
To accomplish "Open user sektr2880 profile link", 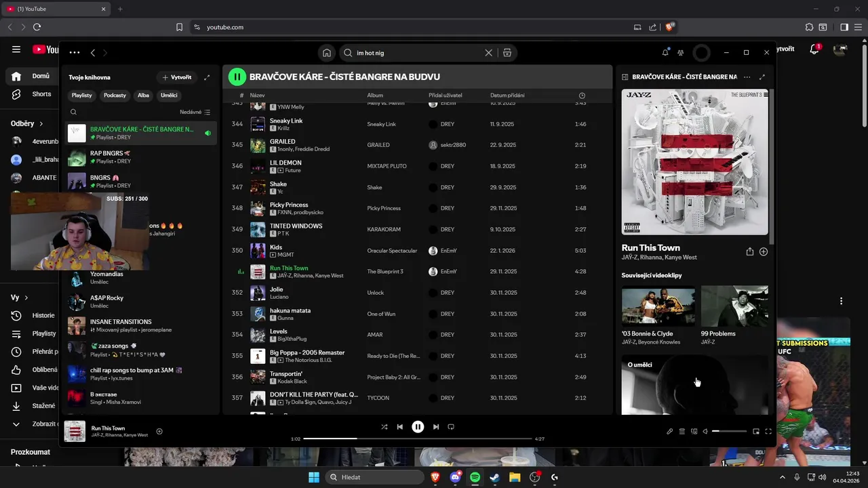I will (x=453, y=145).
